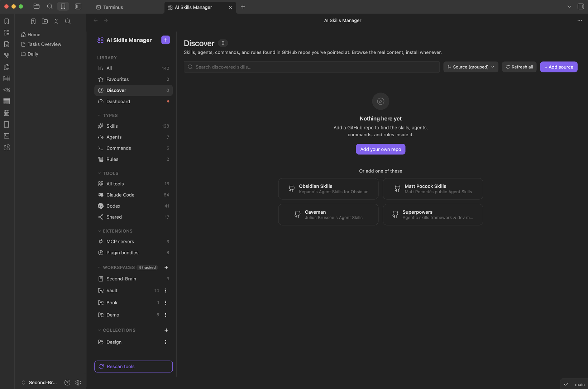Screen dimensions: 588x389
Task: Open Book workspace options menu
Action: (x=166, y=303)
